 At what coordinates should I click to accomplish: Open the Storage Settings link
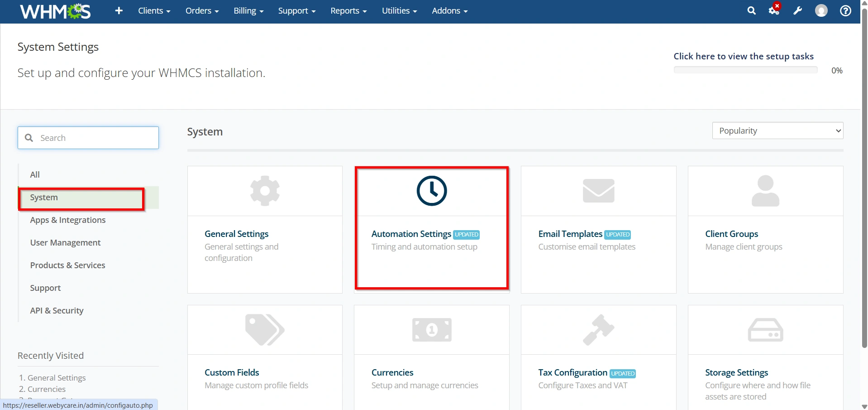(x=736, y=372)
